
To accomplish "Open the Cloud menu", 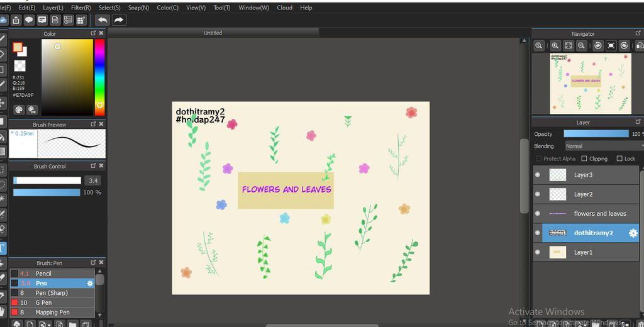I will click(x=285, y=8).
